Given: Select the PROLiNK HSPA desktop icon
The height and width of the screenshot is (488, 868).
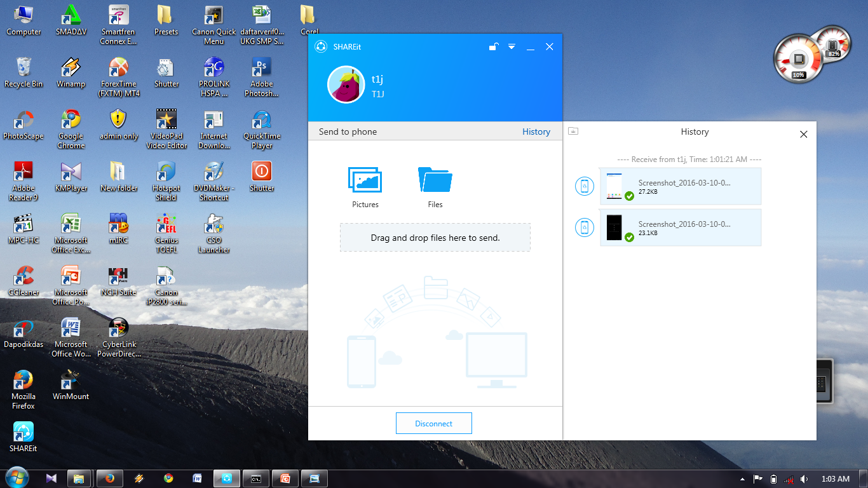Looking at the screenshot, I should coord(214,77).
